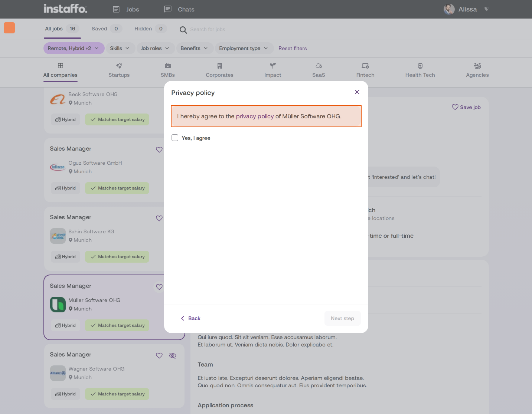
Task: Save the Wagner Software OHG job with heart
Action: 159,355
